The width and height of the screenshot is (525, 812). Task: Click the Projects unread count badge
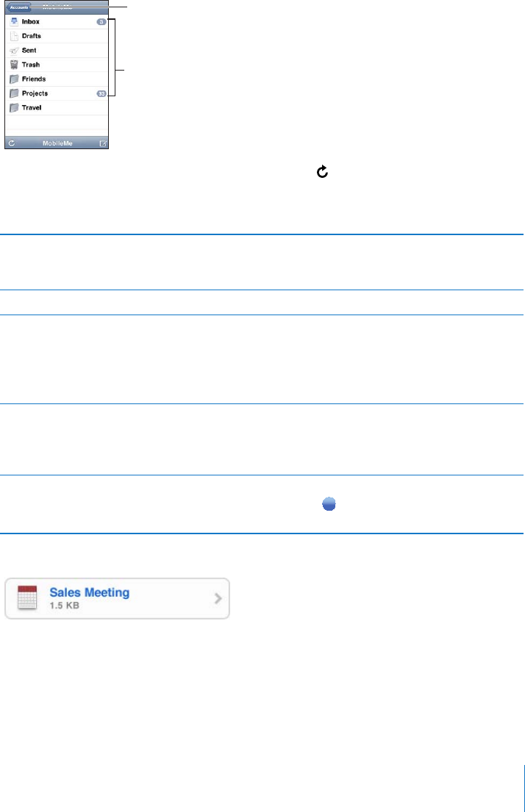point(101,94)
